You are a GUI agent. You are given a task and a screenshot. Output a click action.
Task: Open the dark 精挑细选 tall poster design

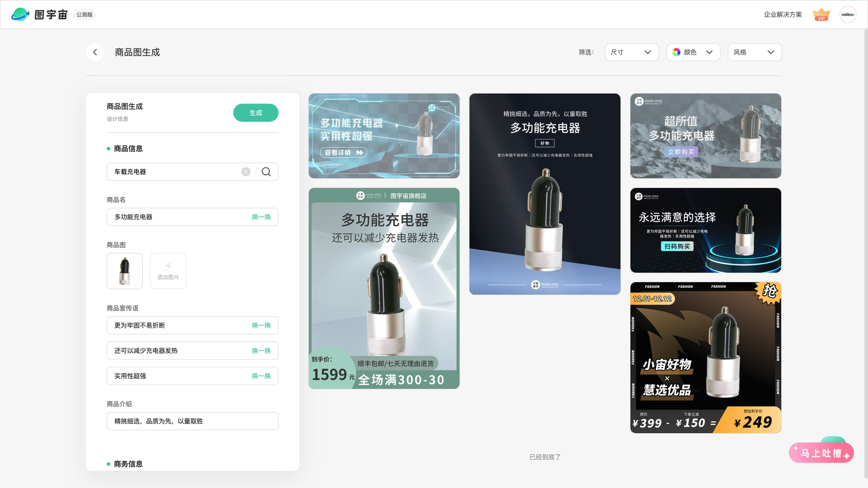coord(545,194)
